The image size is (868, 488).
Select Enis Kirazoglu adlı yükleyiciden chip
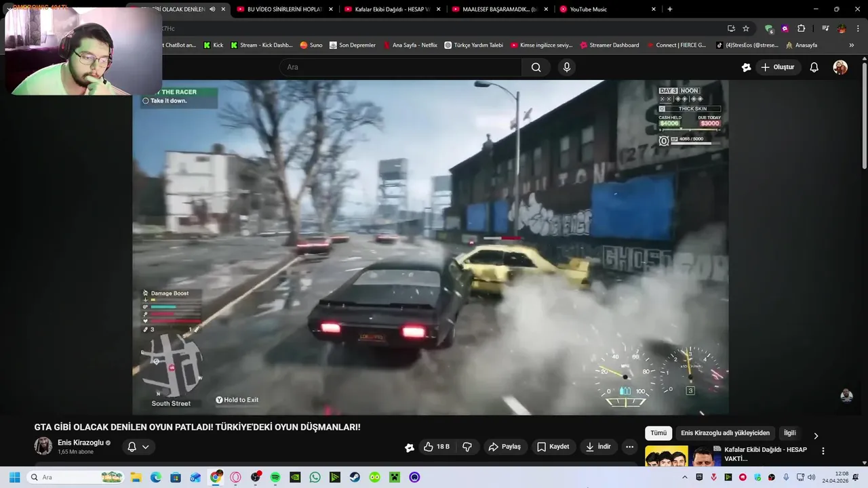[725, 433]
